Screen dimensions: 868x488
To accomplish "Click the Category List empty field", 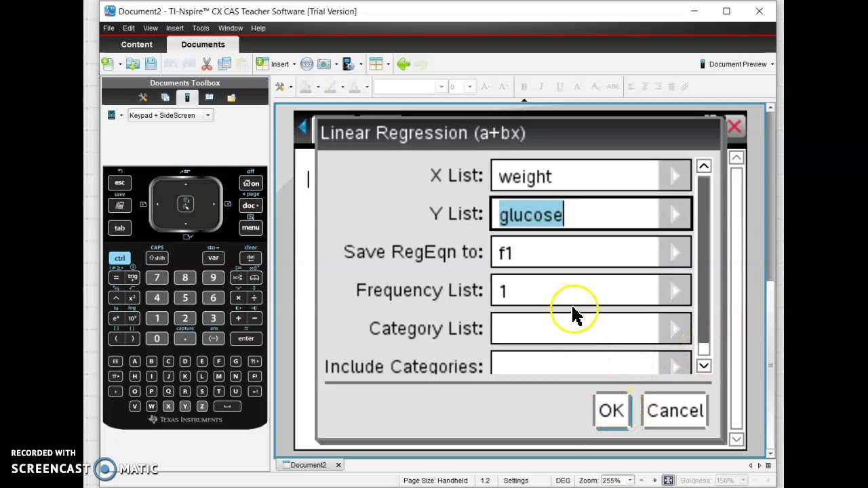I will 575,329.
